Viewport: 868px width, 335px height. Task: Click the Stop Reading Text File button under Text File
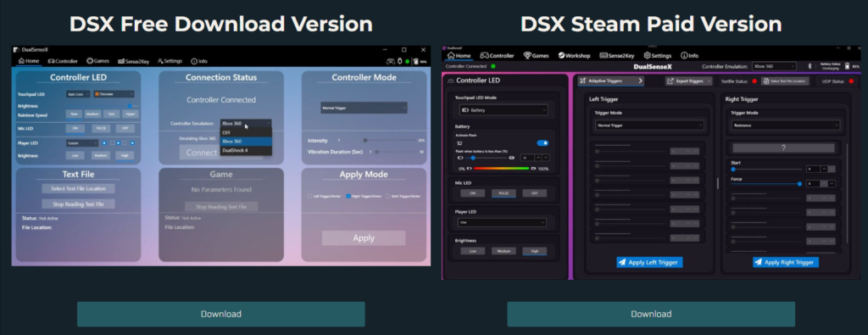79,204
